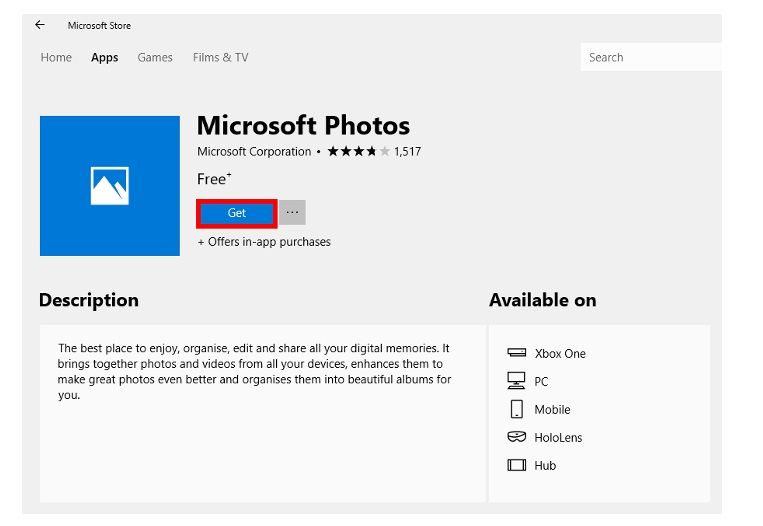Open the Microsoft Corporation publisher link
The width and height of the screenshot is (763, 526).
[254, 152]
